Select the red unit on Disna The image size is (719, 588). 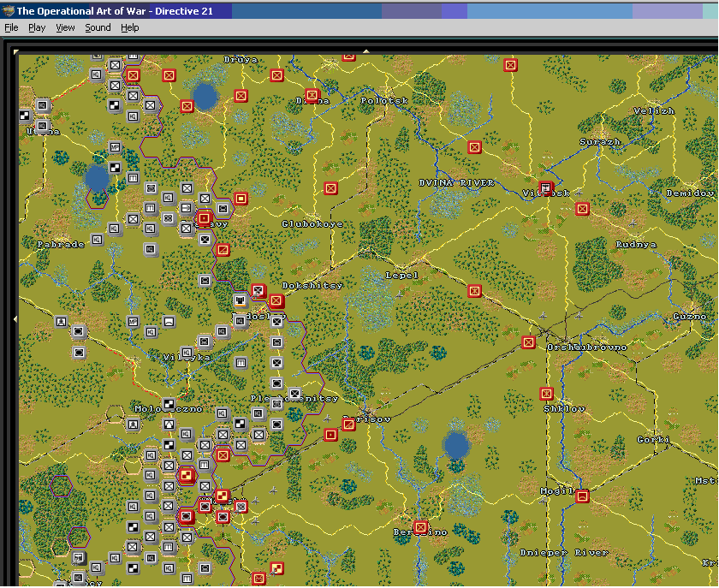pos(312,95)
